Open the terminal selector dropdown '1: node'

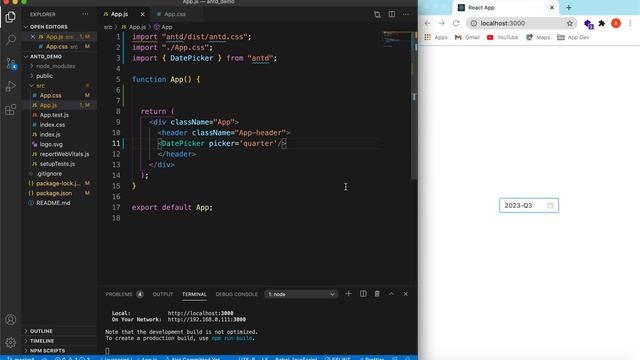point(301,294)
